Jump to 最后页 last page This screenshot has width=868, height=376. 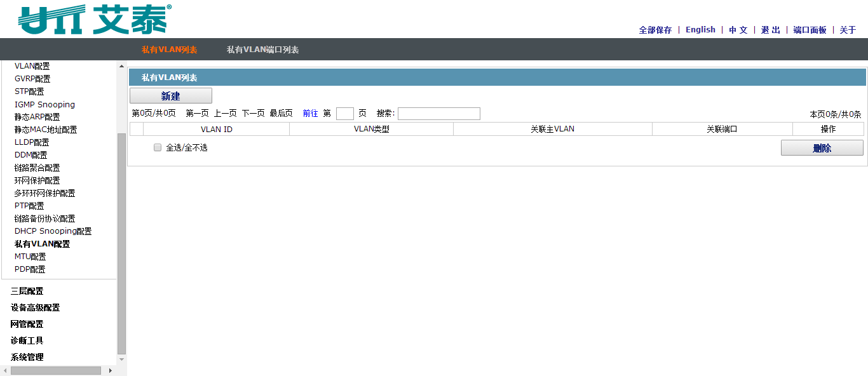(x=281, y=113)
